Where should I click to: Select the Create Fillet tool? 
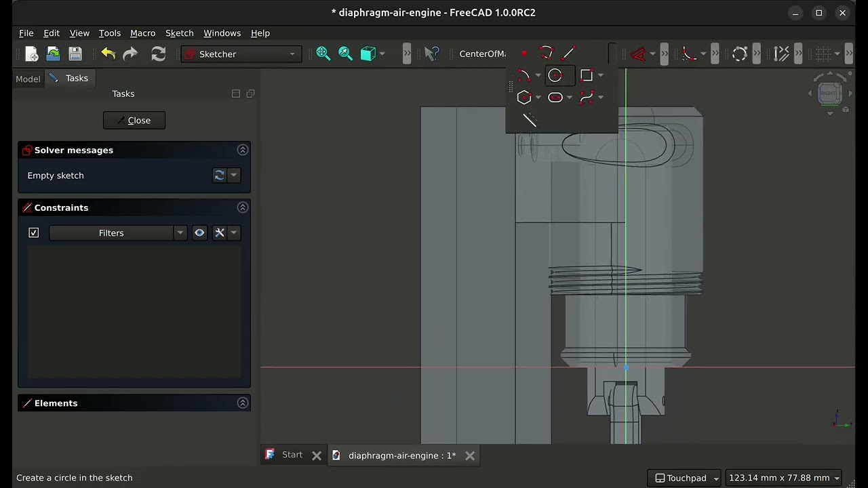[689, 54]
